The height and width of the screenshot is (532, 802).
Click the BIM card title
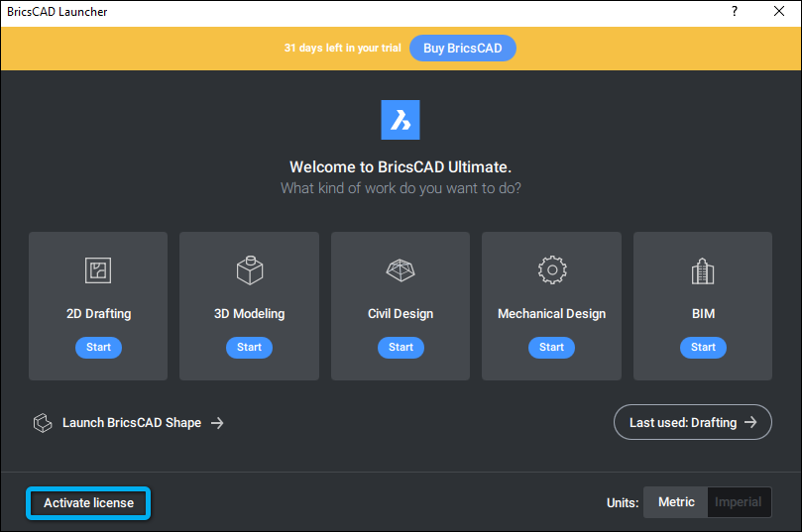pyautogui.click(x=703, y=314)
